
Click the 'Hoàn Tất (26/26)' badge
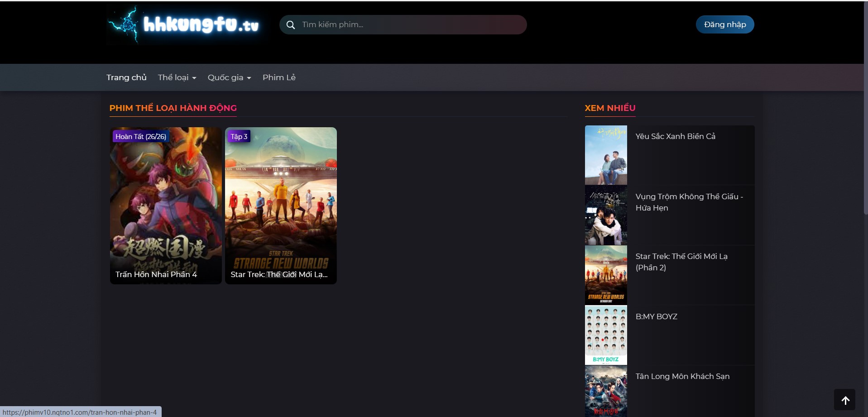(x=141, y=136)
